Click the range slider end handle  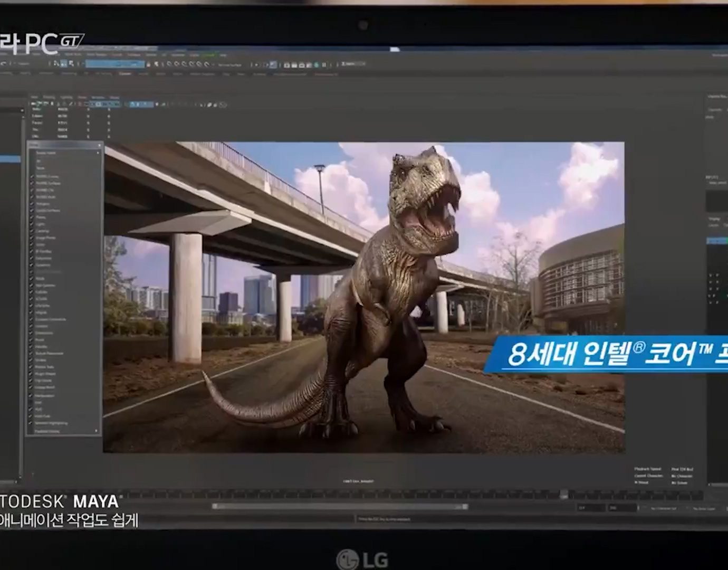[x=465, y=507]
